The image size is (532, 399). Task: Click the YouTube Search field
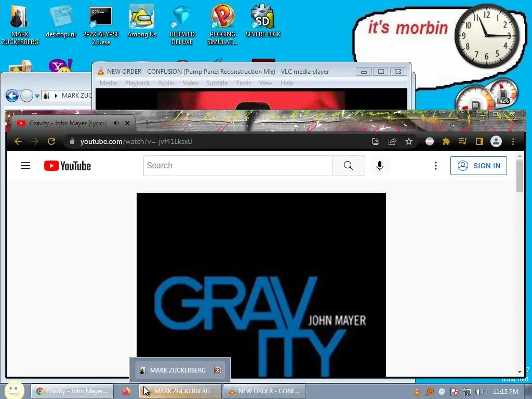click(237, 166)
